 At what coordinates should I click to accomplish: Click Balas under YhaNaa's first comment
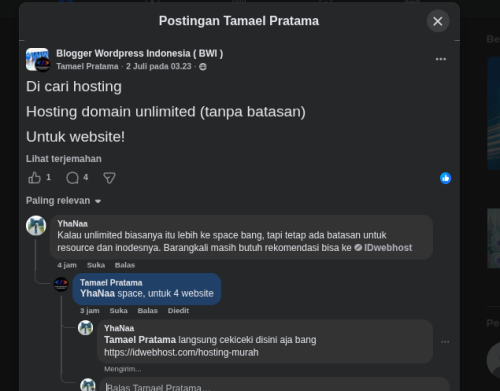tap(125, 265)
